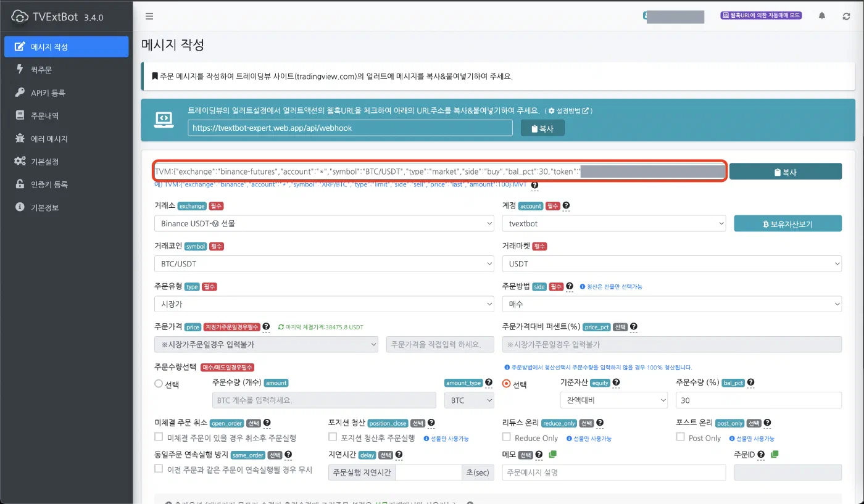This screenshot has height=504, width=864.
Task: Go to API키 등록 in sidebar
Action: 67,93
